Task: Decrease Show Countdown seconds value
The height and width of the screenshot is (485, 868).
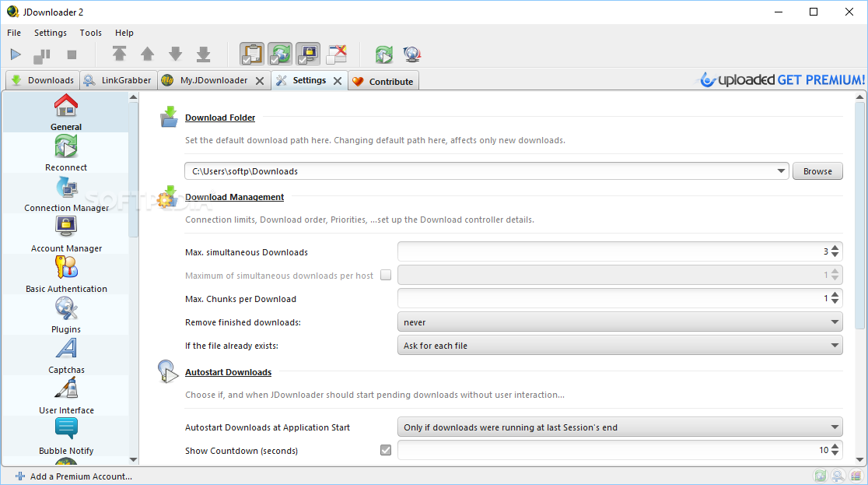Action: coord(835,454)
